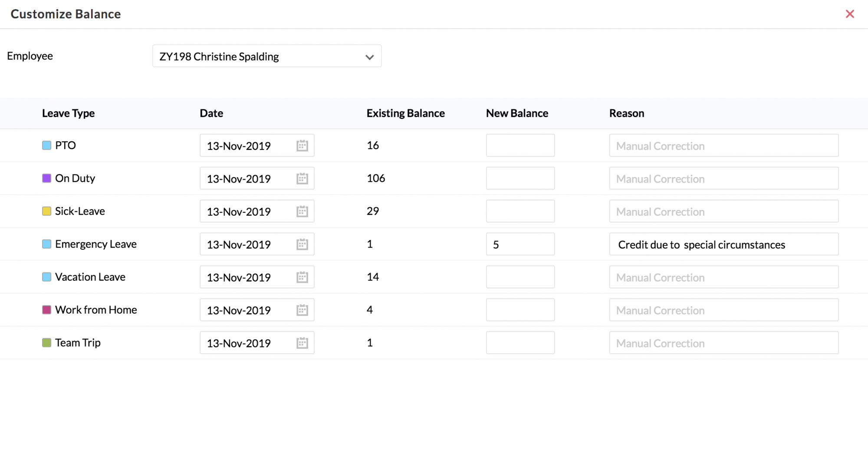This screenshot has height=452, width=868.
Task: Edit Emergency Leave reason text field
Action: point(723,244)
